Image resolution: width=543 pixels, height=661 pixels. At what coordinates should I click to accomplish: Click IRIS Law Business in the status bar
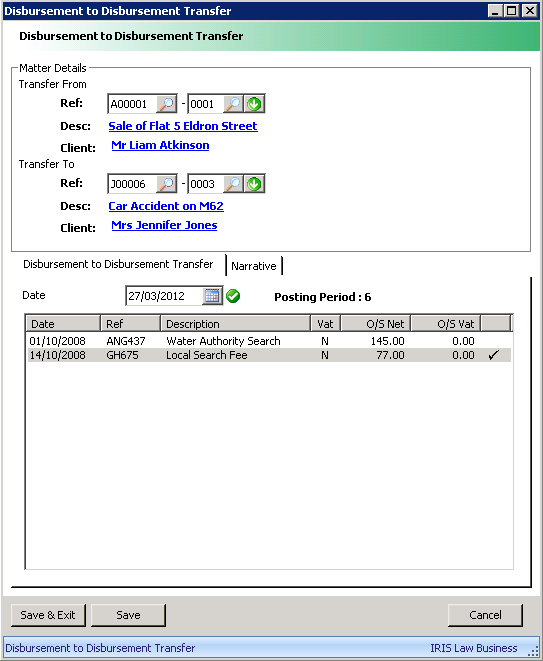[x=473, y=648]
